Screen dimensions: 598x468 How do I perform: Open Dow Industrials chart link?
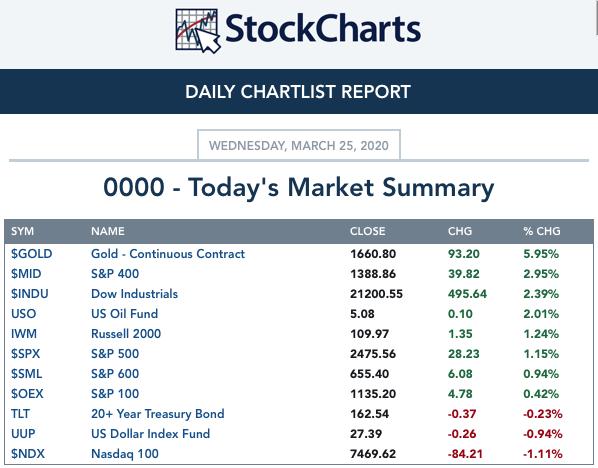[134, 294]
